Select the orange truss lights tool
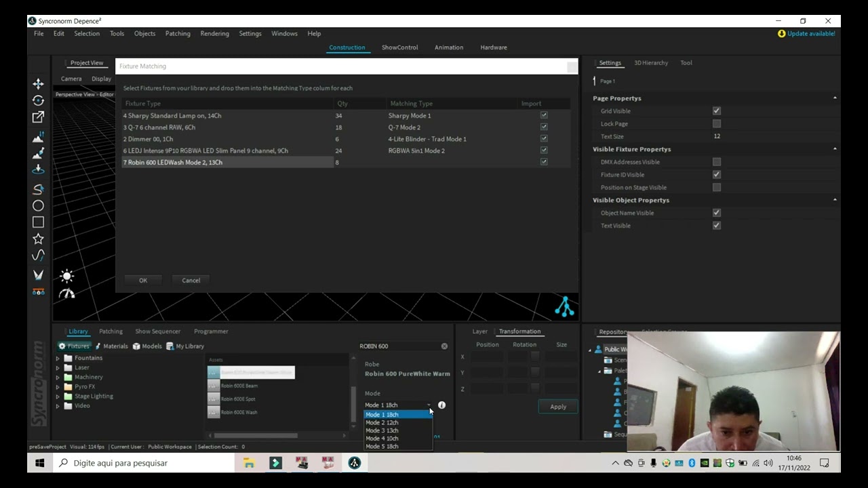This screenshot has height=488, width=868. point(38,291)
